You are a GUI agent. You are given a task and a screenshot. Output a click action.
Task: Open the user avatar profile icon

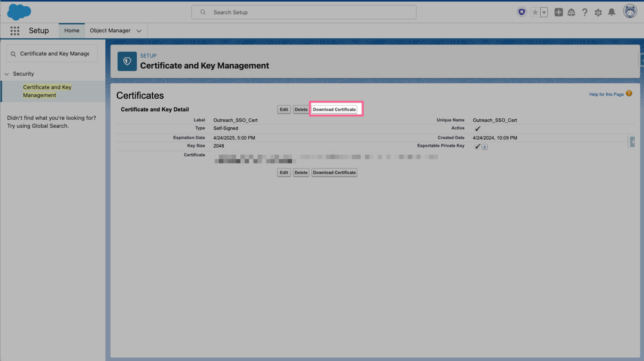point(630,11)
